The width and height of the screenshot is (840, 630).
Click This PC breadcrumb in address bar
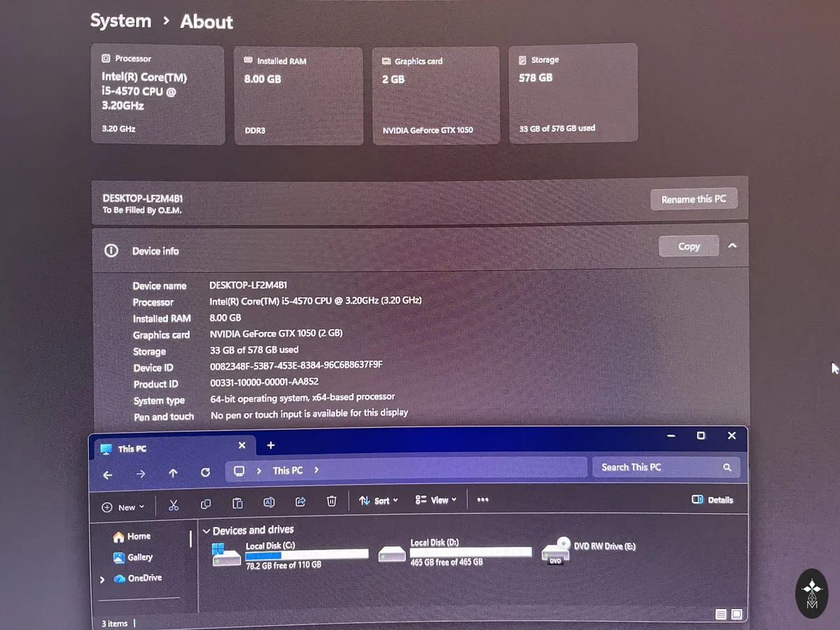[288, 470]
